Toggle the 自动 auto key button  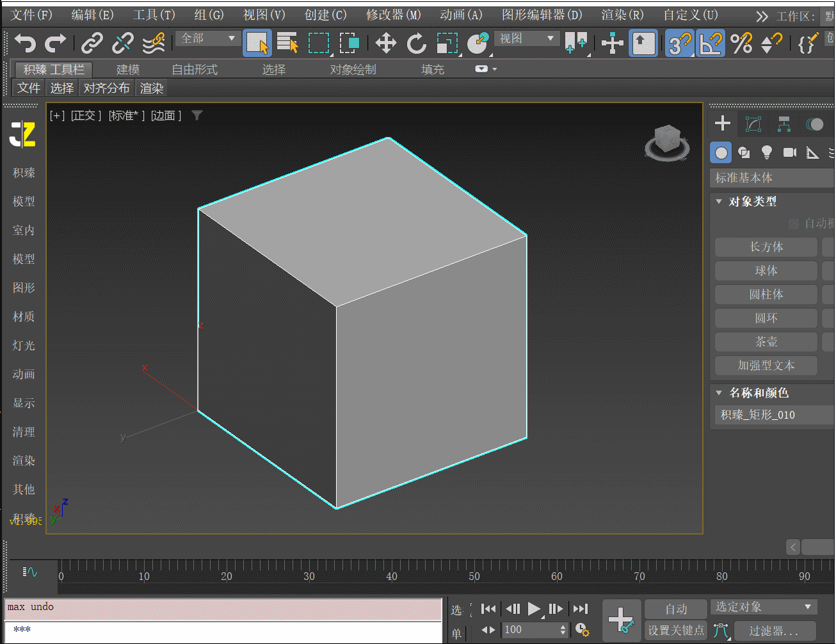point(676,609)
